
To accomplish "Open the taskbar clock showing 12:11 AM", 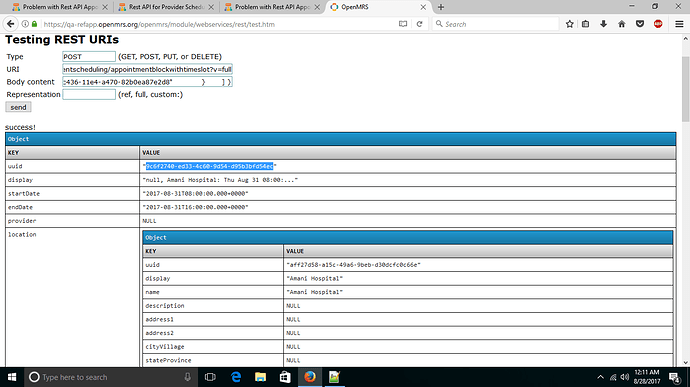I will (646, 377).
